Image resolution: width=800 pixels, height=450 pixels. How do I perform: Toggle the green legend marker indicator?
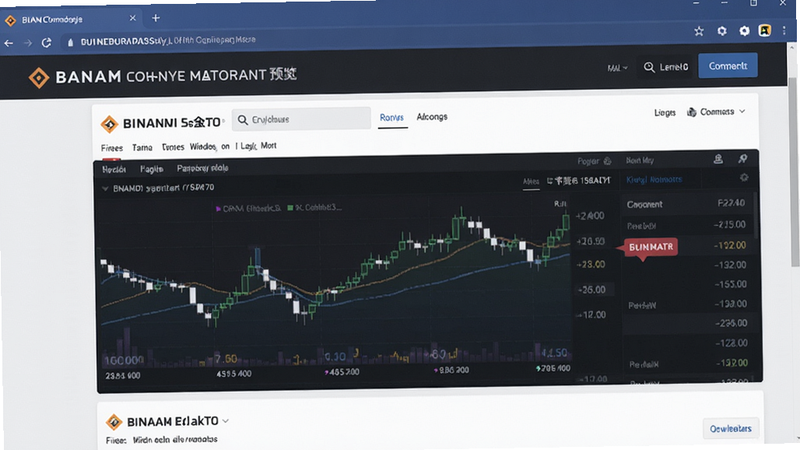(x=290, y=208)
